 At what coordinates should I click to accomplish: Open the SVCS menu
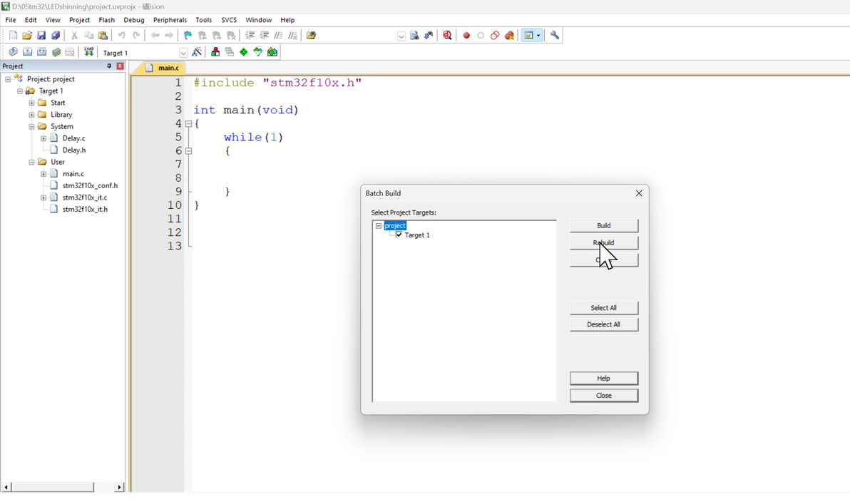[x=229, y=20]
